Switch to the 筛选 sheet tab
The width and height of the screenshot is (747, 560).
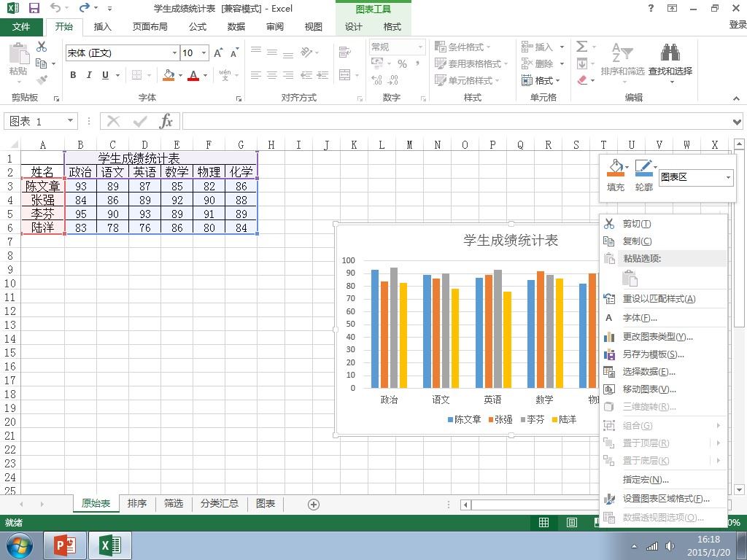click(174, 503)
